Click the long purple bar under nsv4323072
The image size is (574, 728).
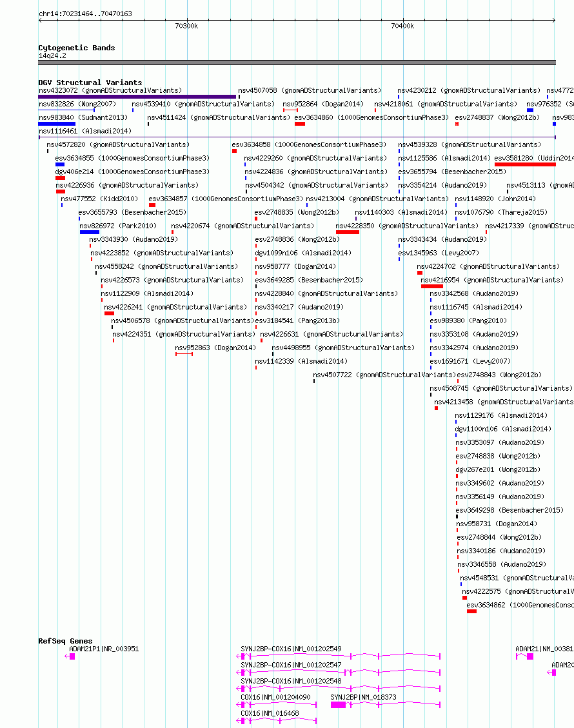coord(137,97)
